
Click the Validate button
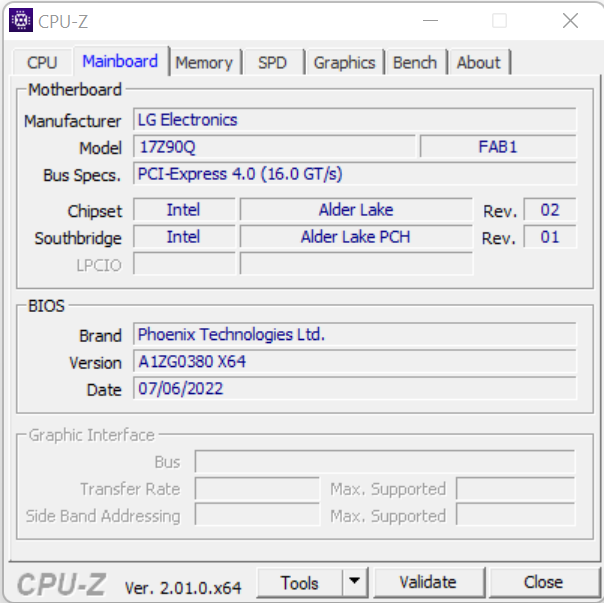coord(428,582)
